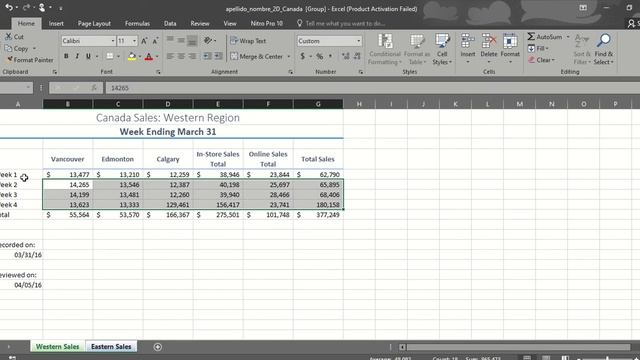Image resolution: width=640 pixels, height=360 pixels.
Task: Open AutoSum dropdown arrow
Action: tap(568, 37)
